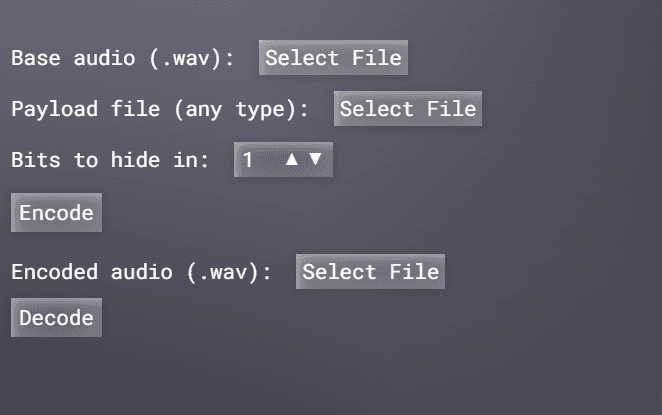Select File for Base audio (.wav)
The width and height of the screenshot is (662, 415).
333,58
